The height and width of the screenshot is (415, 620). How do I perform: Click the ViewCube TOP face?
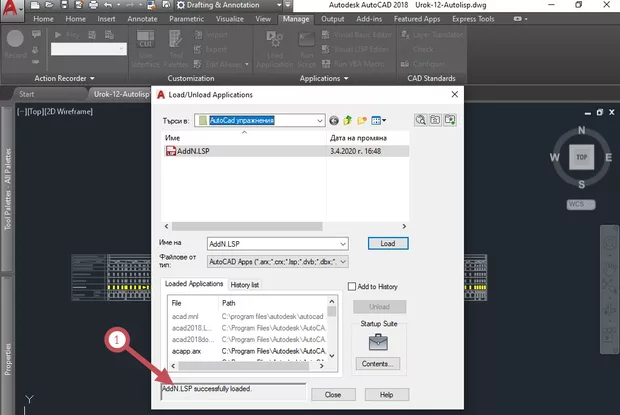coord(581,158)
